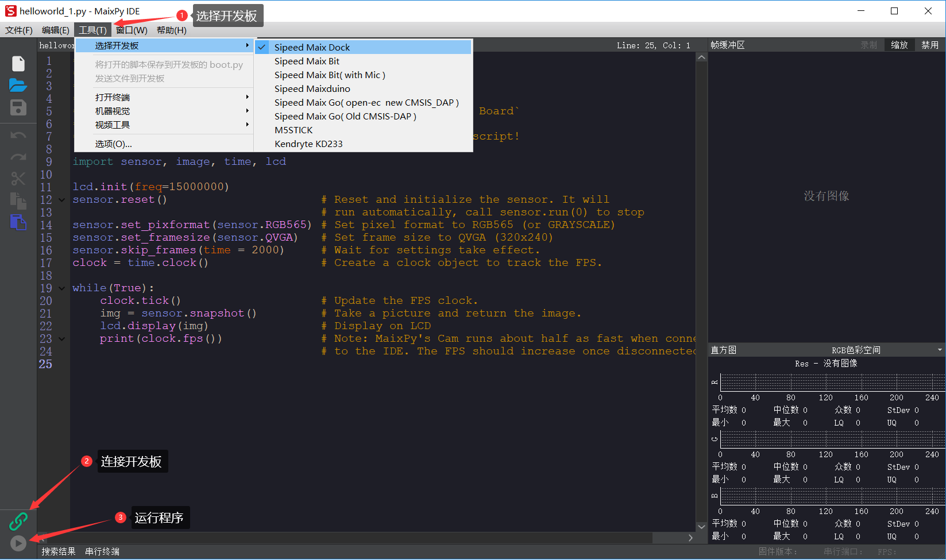Click the B channel histogram
The height and width of the screenshot is (560, 946).
point(833,496)
